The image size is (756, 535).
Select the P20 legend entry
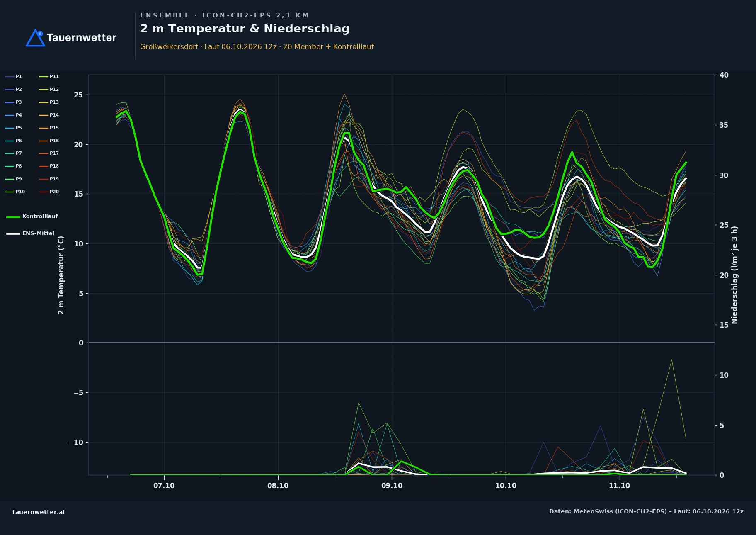point(49,192)
